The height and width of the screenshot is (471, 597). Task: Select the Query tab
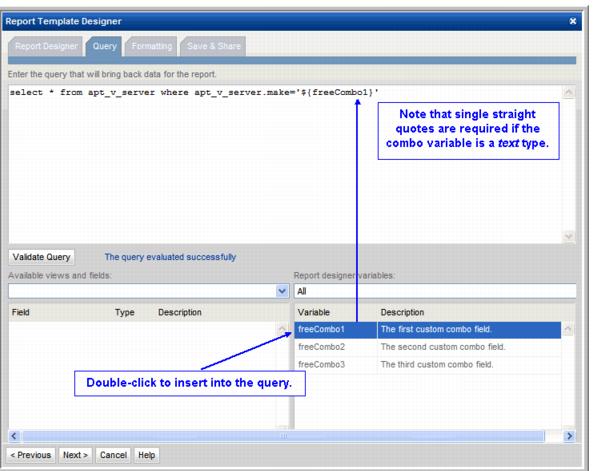104,46
